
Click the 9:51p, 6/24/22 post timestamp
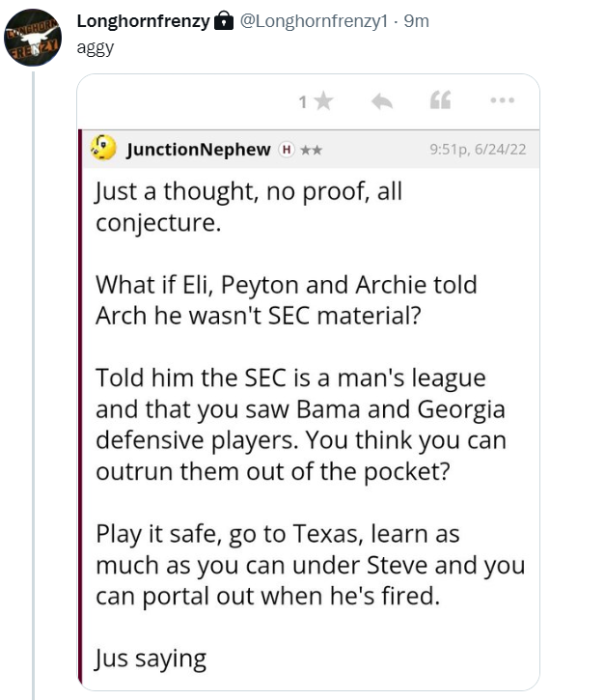coord(481,150)
